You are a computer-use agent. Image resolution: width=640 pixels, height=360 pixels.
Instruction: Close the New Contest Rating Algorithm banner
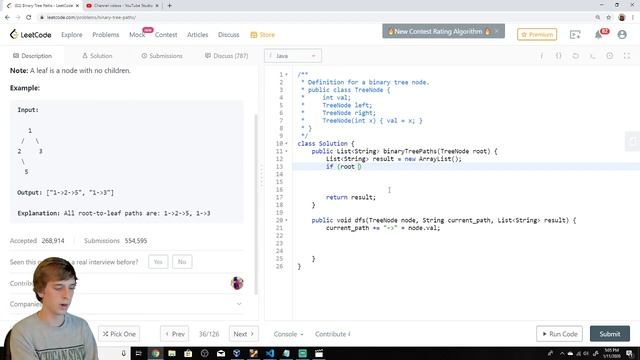pyautogui.click(x=497, y=31)
